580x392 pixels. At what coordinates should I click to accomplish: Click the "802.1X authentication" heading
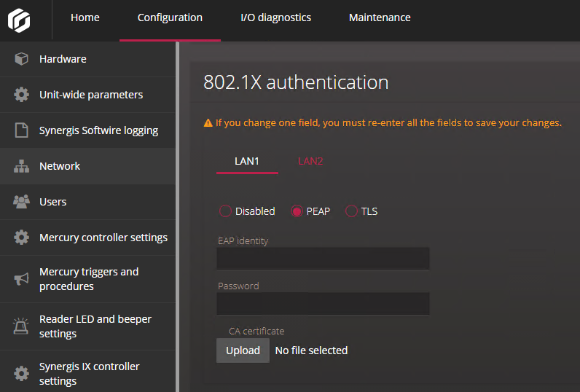[296, 82]
